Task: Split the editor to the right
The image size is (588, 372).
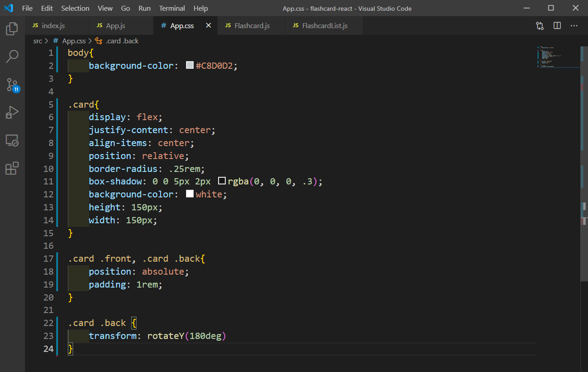Action: (557, 26)
